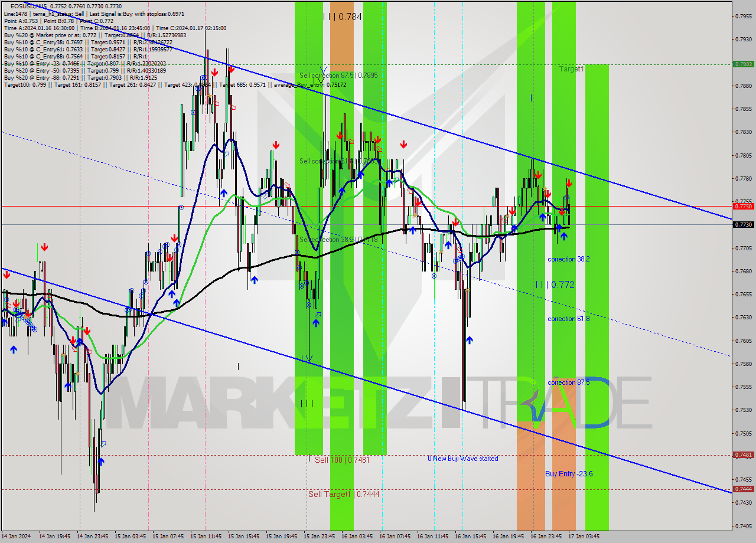Screen dimensions: 756x543
Task: Click the 'Sell Target1 | 0.7444' label
Action: point(344,494)
